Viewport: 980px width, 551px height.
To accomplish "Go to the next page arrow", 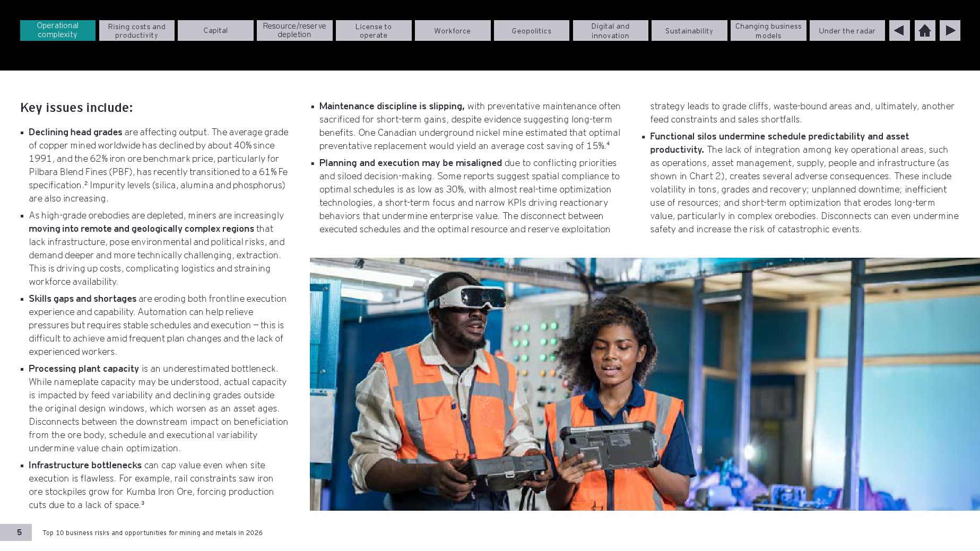I will tap(950, 31).
